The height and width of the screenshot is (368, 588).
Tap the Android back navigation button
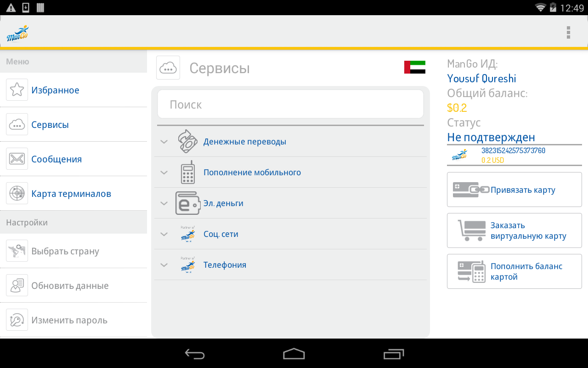195,354
